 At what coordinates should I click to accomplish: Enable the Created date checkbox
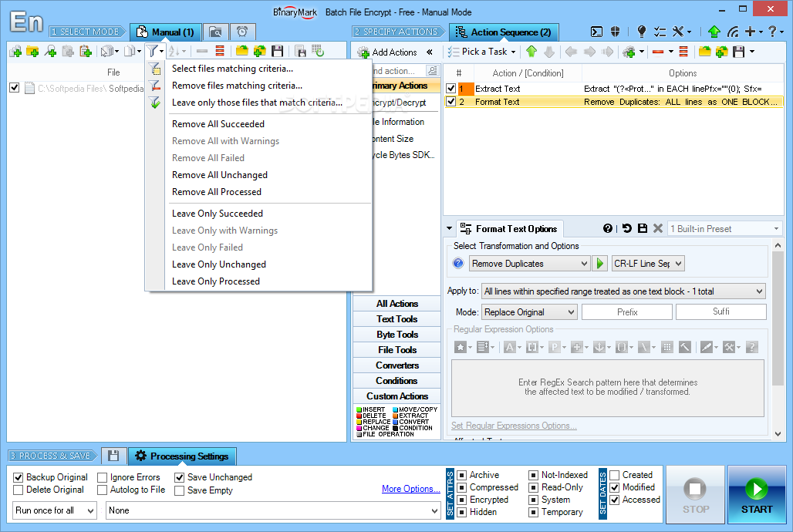615,476
